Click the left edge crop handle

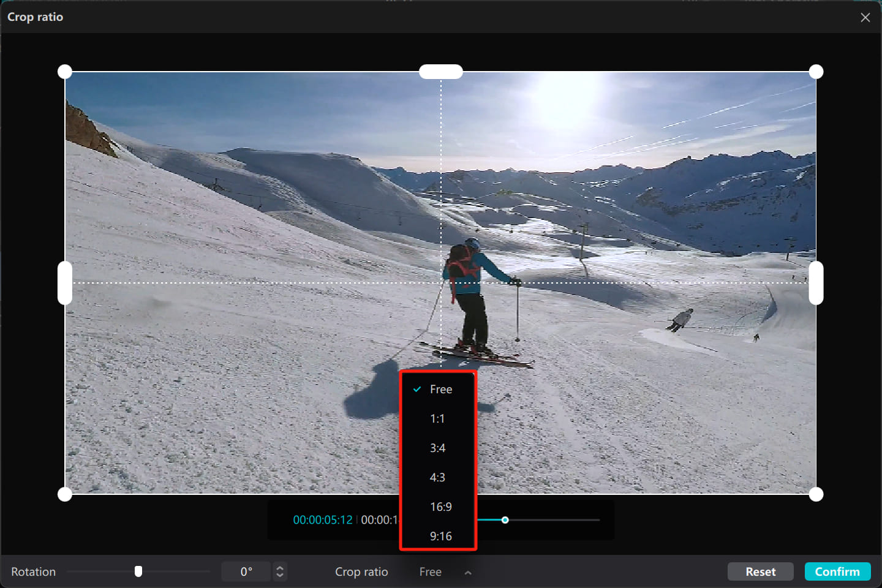click(x=65, y=283)
